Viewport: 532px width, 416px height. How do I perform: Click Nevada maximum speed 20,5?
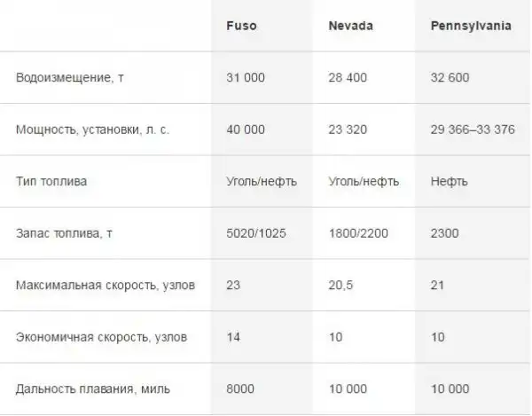point(340,285)
